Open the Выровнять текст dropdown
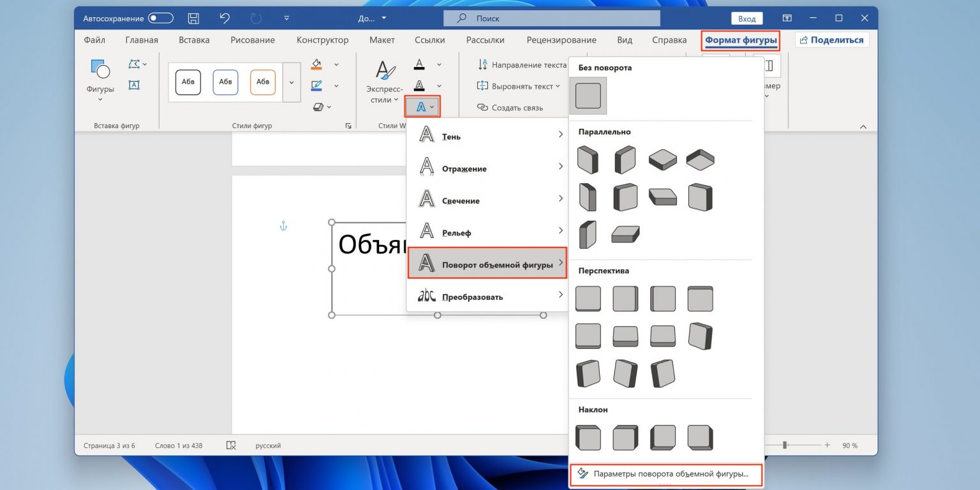 pyautogui.click(x=519, y=86)
